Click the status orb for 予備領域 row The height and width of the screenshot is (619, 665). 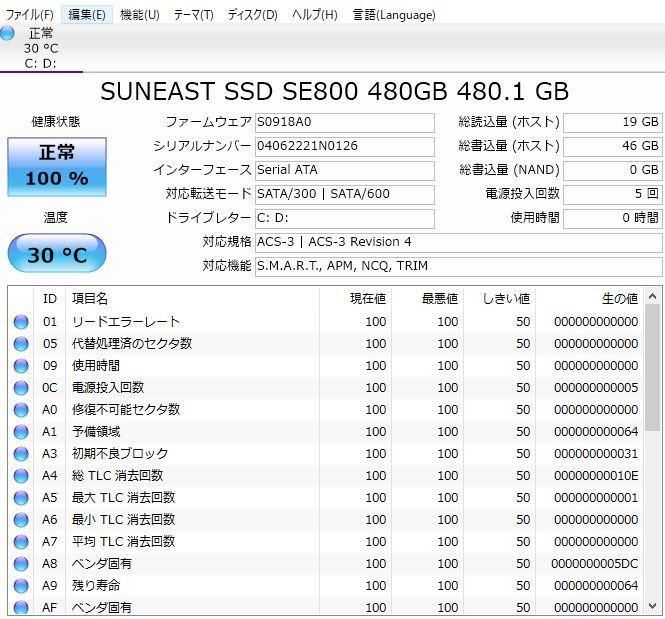click(21, 432)
